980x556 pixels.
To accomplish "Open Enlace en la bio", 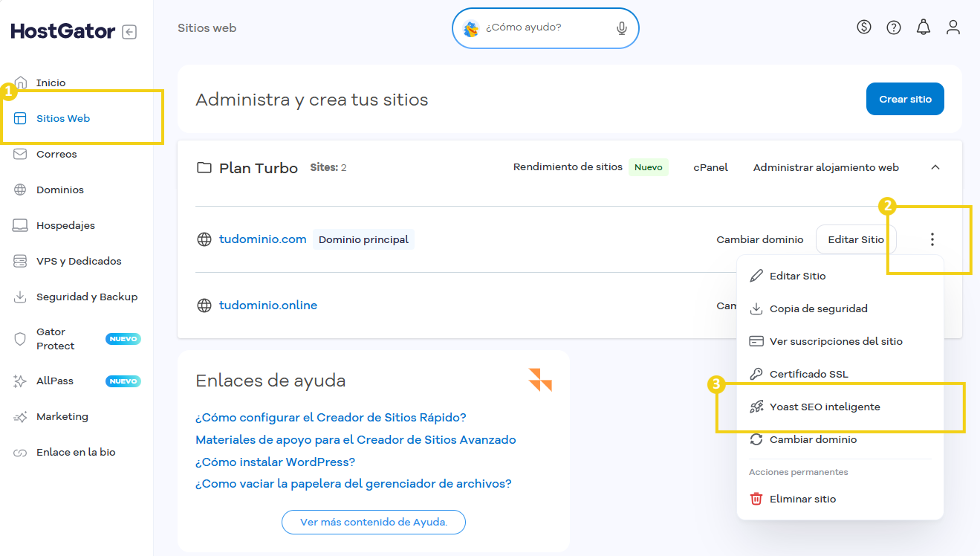I will [x=76, y=452].
